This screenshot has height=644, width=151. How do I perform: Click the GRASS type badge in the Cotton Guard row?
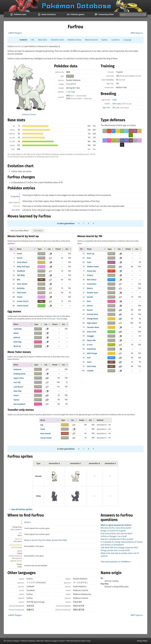41,306
